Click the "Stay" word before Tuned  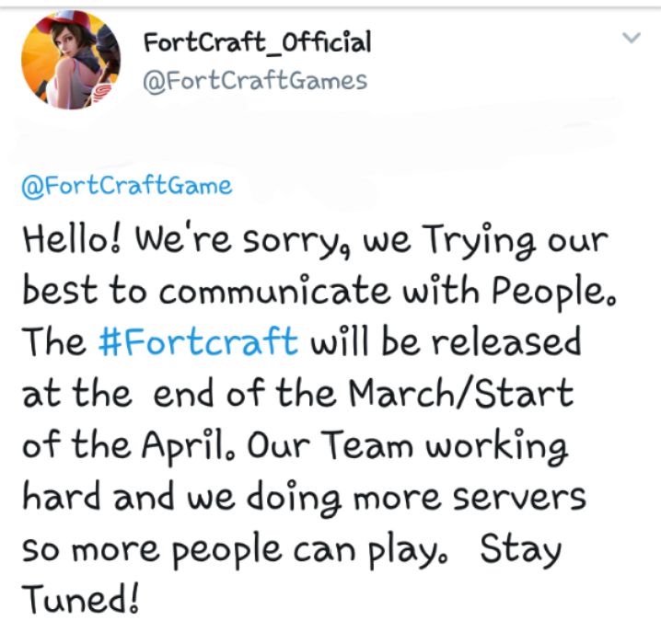point(521,552)
